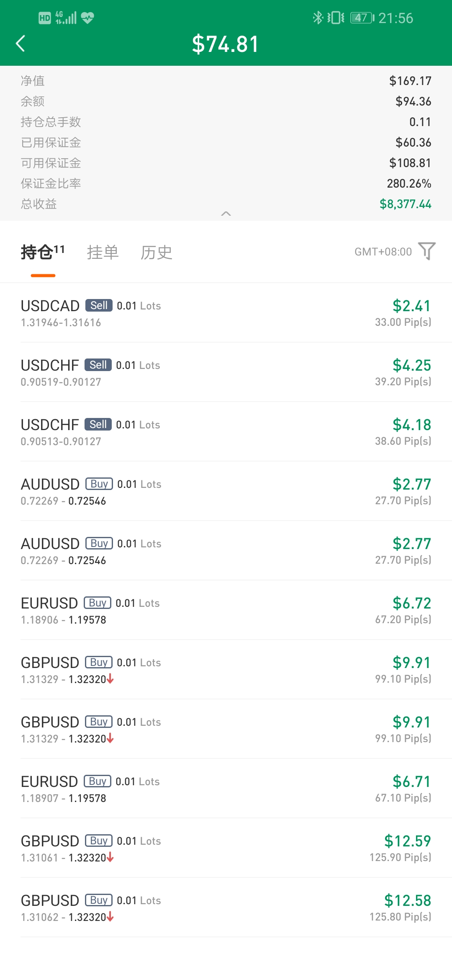The width and height of the screenshot is (452, 980).
Task: Open GBPUSD position with $12.59 profit
Action: point(226,848)
